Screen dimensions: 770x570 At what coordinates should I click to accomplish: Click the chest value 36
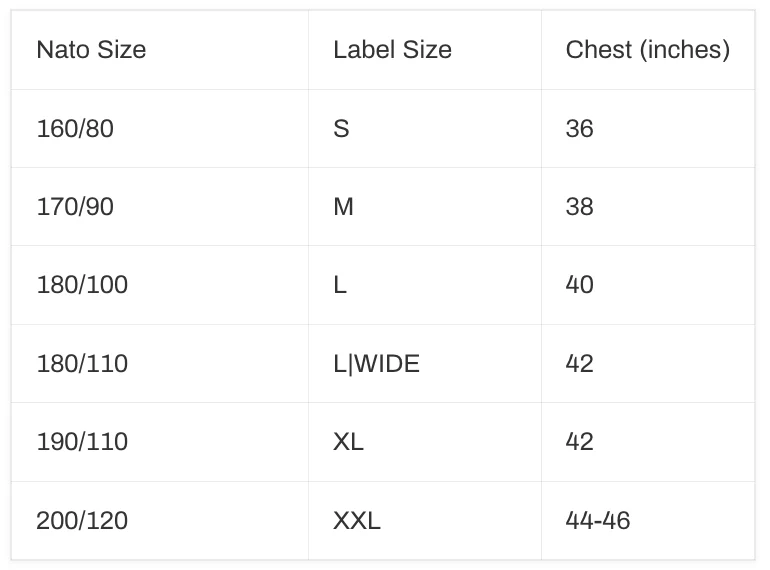(579, 129)
